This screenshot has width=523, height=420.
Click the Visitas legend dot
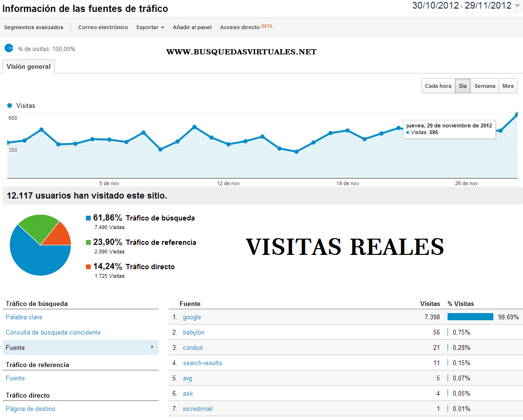(10, 105)
